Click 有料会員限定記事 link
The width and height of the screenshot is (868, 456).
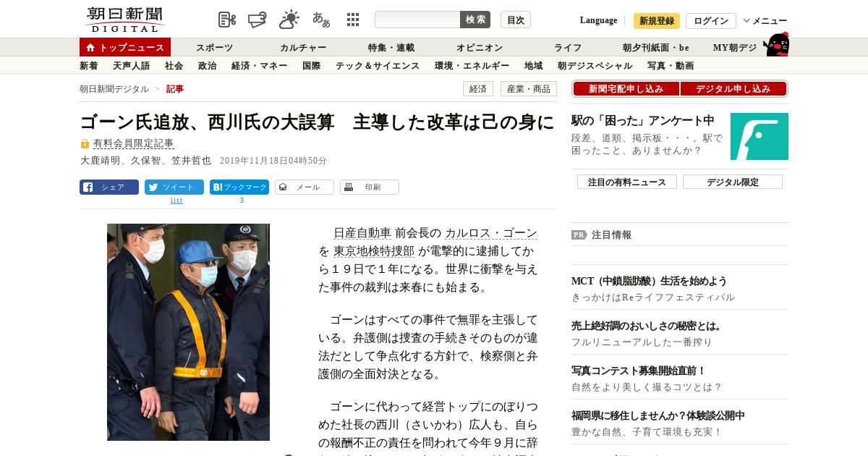134,144
